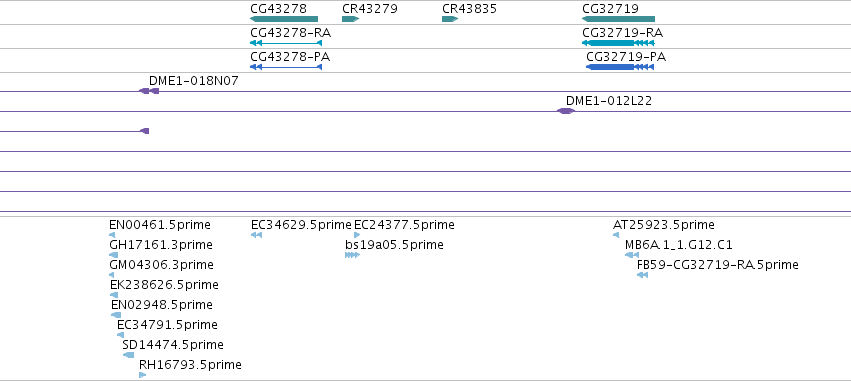Click the CG32719-PA protein feature bar
Screen dimensions: 851x381
pos(620,67)
